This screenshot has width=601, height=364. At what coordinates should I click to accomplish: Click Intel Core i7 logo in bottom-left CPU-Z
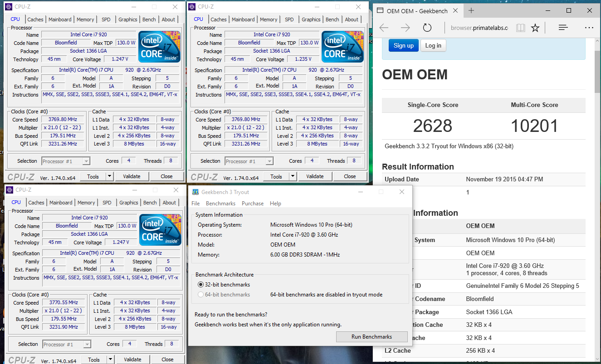point(161,229)
